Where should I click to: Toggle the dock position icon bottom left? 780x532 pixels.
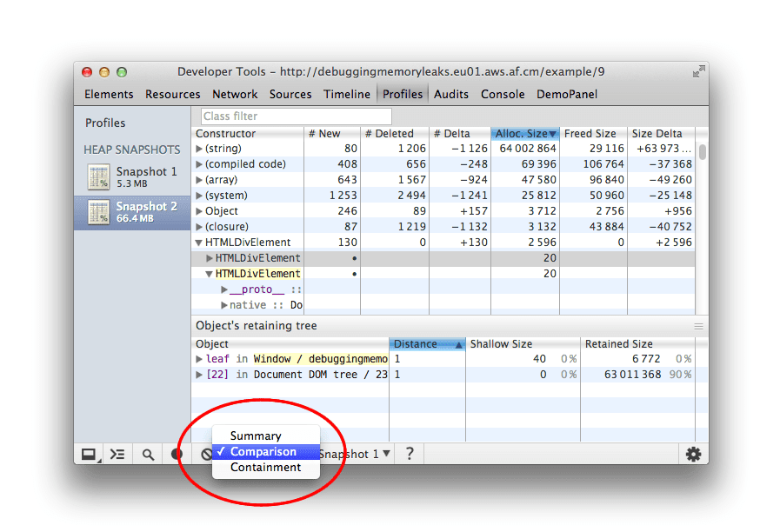click(90, 453)
